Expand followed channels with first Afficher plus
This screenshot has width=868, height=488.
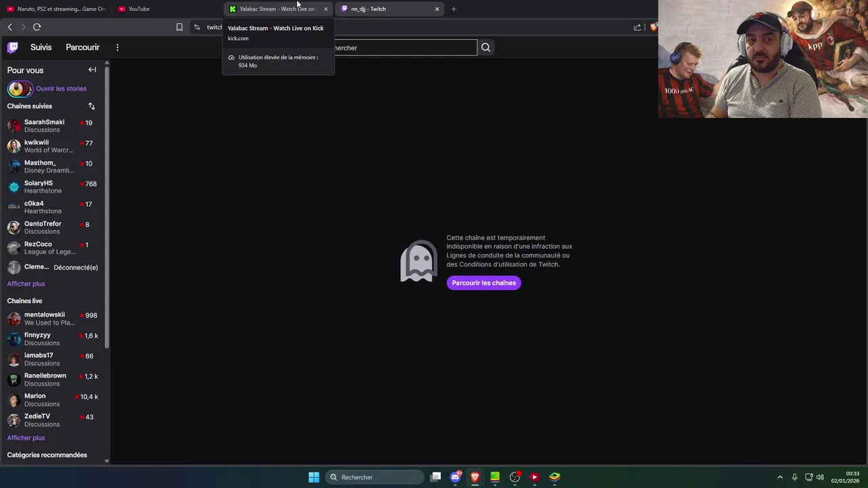[26, 284]
